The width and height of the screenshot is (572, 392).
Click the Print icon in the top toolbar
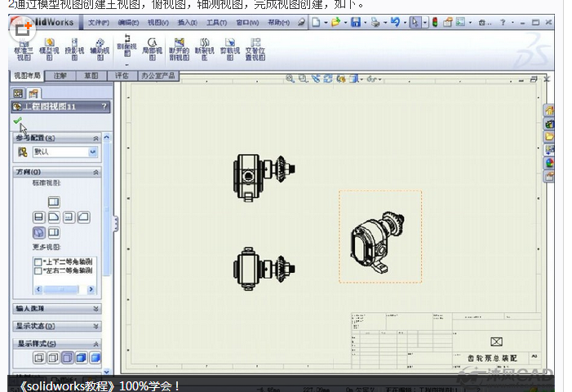click(x=375, y=22)
